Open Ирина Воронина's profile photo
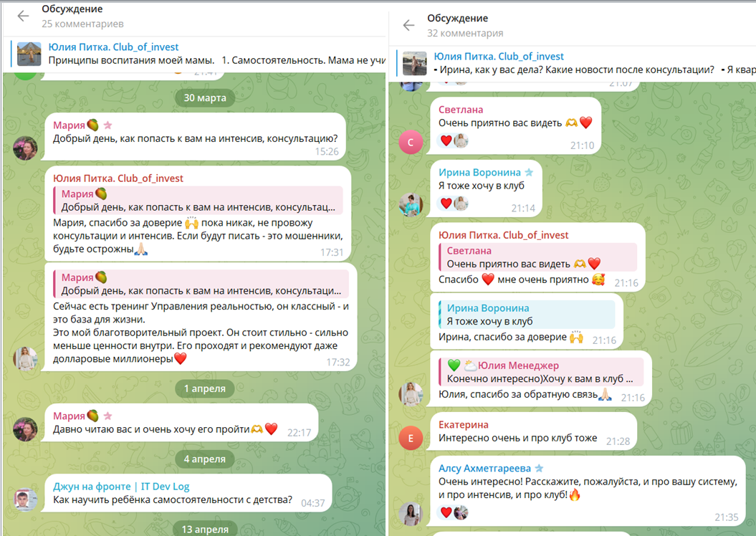The image size is (756, 536). tap(411, 205)
